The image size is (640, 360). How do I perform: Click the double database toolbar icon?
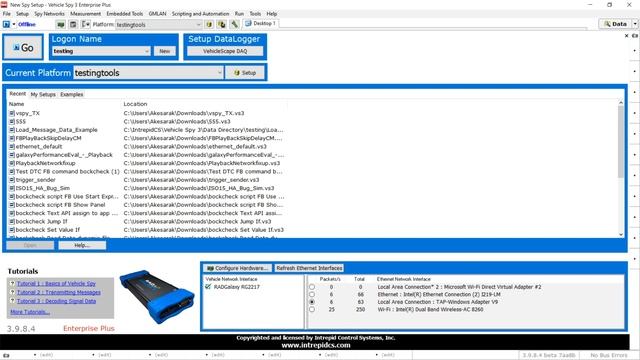222,24
